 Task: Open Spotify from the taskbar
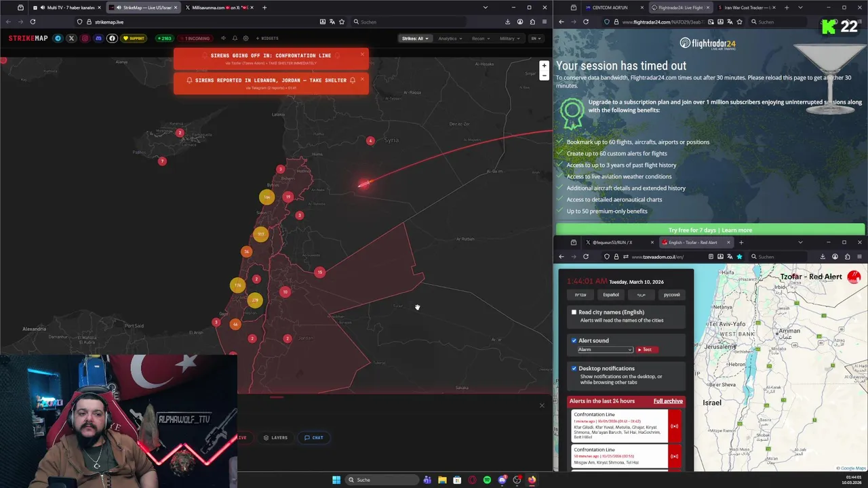(x=487, y=480)
